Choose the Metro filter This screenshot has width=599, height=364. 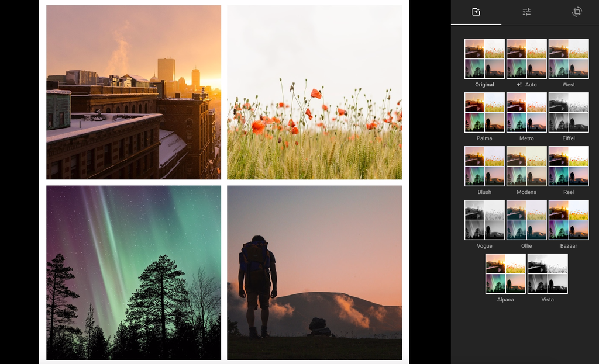(526, 112)
